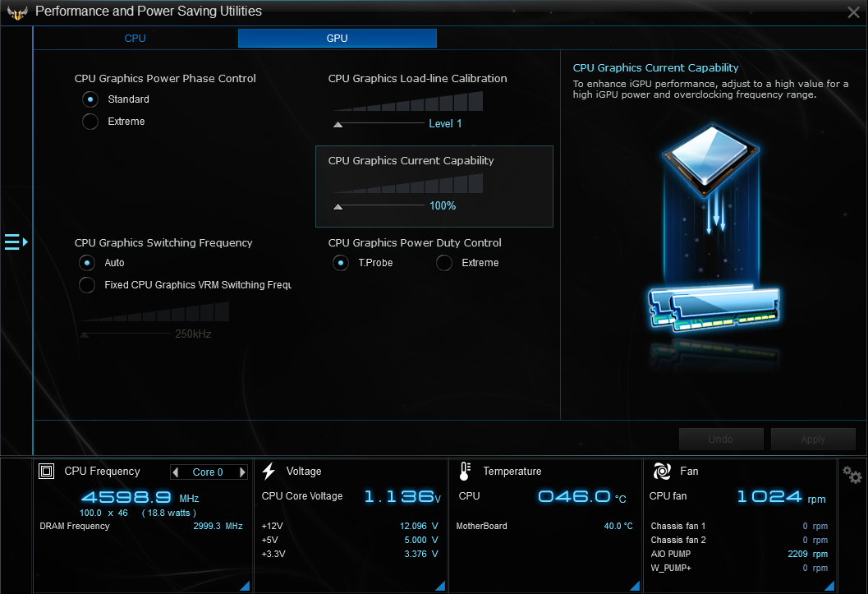The image size is (868, 594).
Task: Click the Load-line Calibration level bar graph
Action: click(x=408, y=101)
